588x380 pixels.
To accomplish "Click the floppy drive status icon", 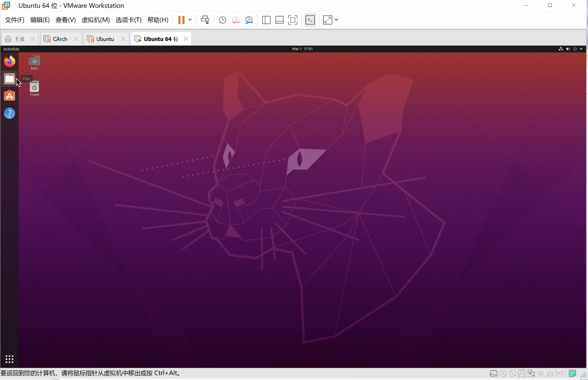I will (x=522, y=374).
